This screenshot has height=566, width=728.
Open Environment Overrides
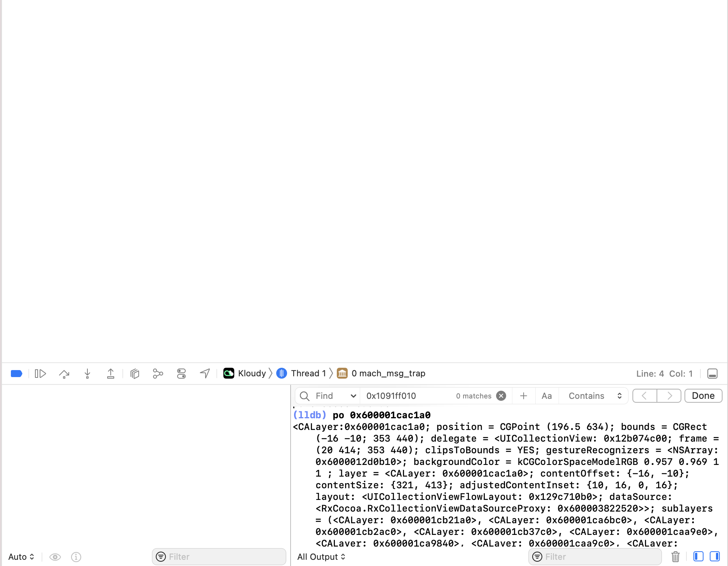(x=181, y=374)
